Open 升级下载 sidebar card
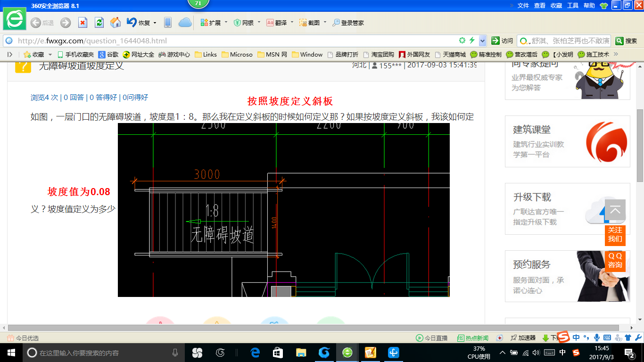 pos(568,209)
